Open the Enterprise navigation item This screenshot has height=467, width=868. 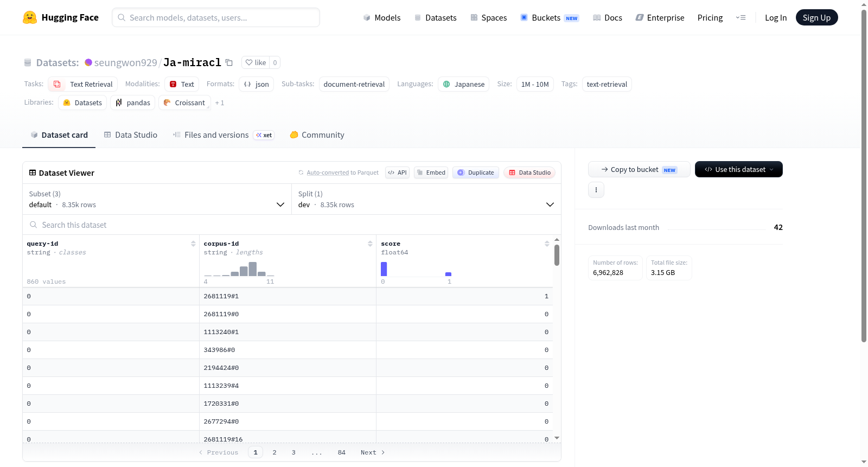[x=660, y=17]
